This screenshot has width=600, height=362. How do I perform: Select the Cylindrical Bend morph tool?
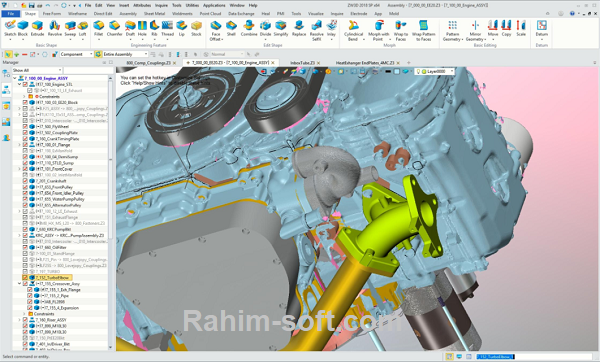point(353,31)
